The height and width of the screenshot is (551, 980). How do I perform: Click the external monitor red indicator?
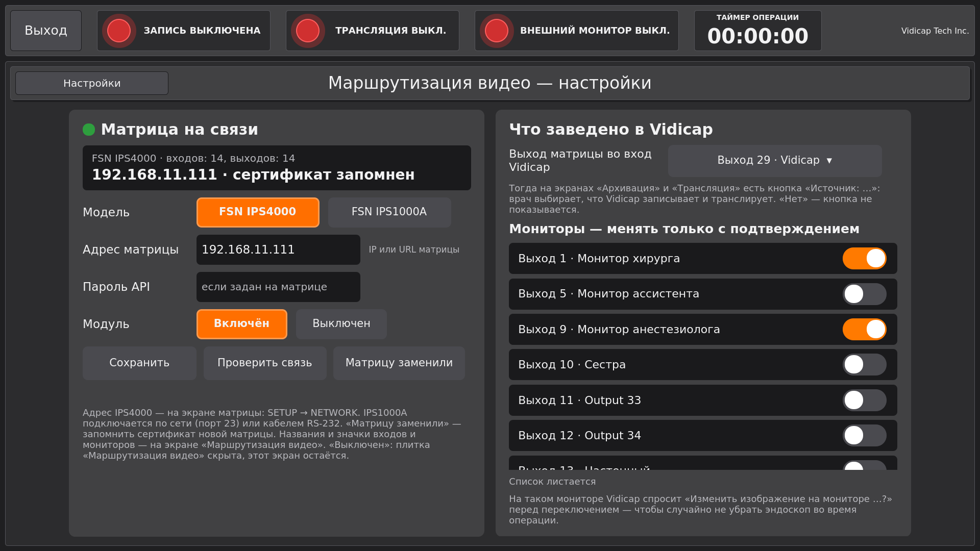(497, 31)
